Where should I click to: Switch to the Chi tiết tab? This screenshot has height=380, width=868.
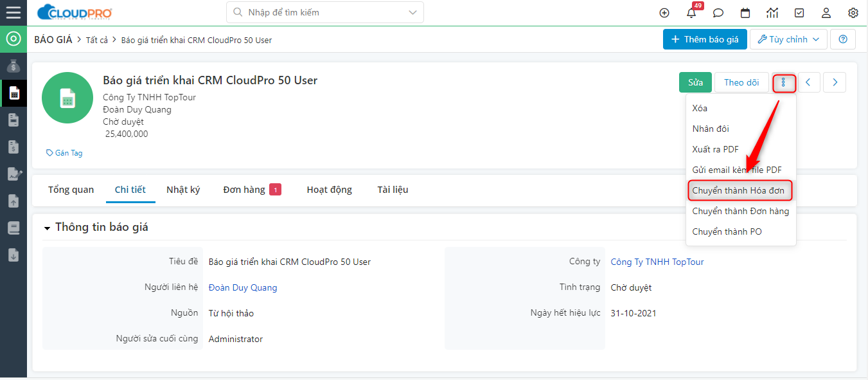[130, 190]
